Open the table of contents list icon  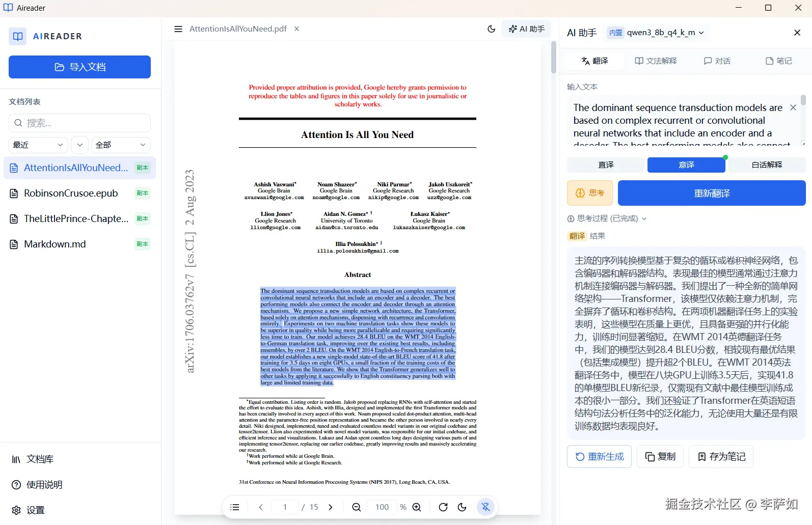click(235, 507)
